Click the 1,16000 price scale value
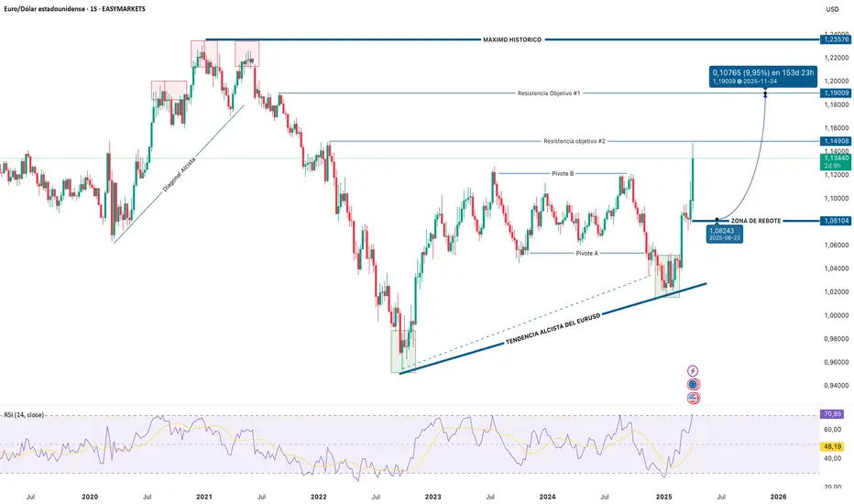 837,128
